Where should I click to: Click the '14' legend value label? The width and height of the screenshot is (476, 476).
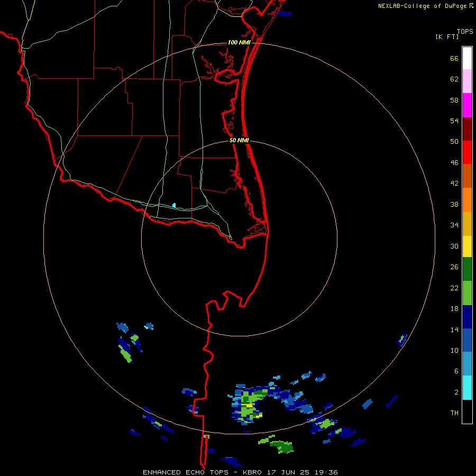(x=454, y=329)
